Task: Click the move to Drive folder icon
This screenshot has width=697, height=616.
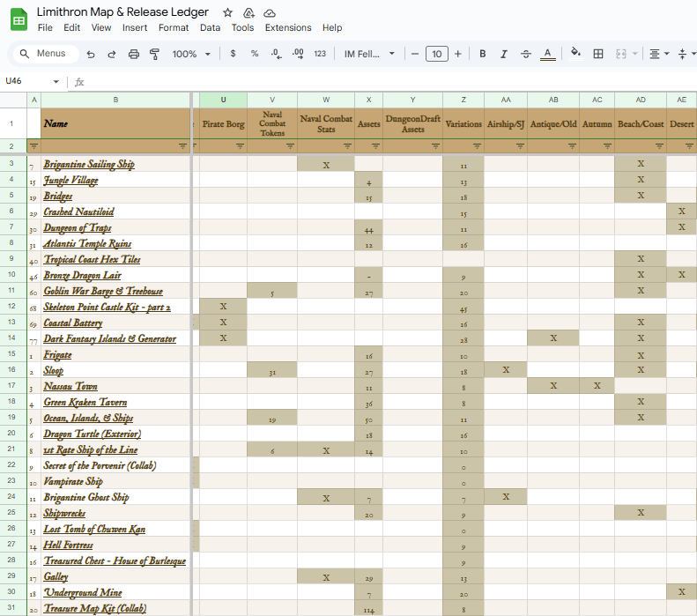Action: click(x=248, y=12)
